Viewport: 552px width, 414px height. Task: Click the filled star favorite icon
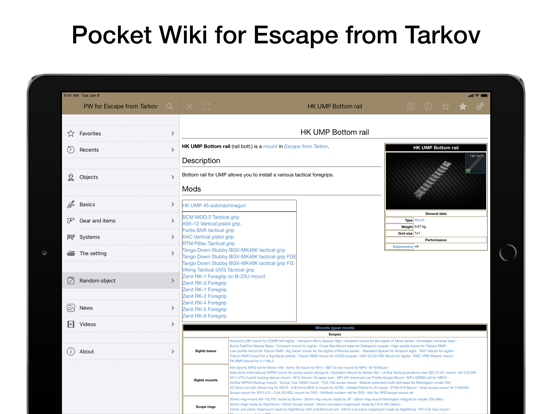coord(463,106)
